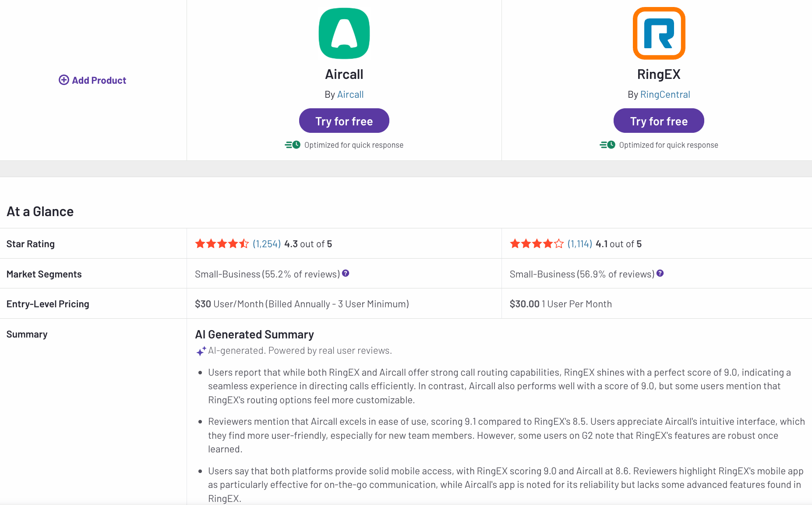Open the help tooltip beside RingEX's market segment
Viewport: 812px width, 505px height.
660,273
